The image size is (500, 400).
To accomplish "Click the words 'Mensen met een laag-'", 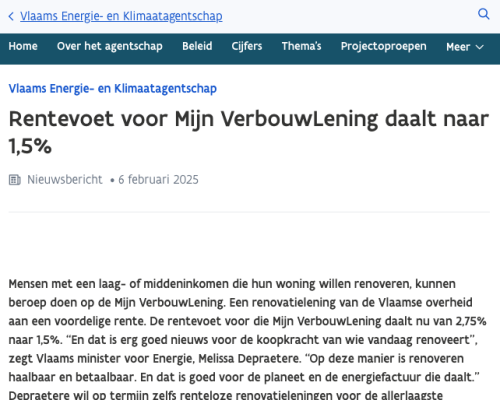I will tap(67, 284).
